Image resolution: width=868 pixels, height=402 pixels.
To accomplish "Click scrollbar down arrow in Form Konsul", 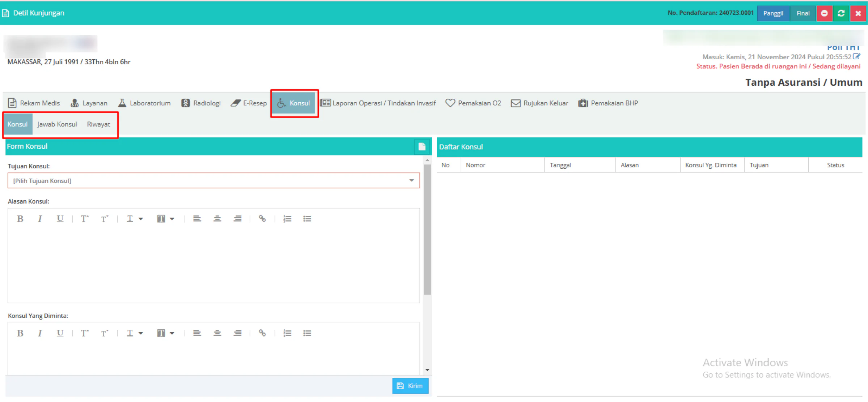I will point(427,370).
